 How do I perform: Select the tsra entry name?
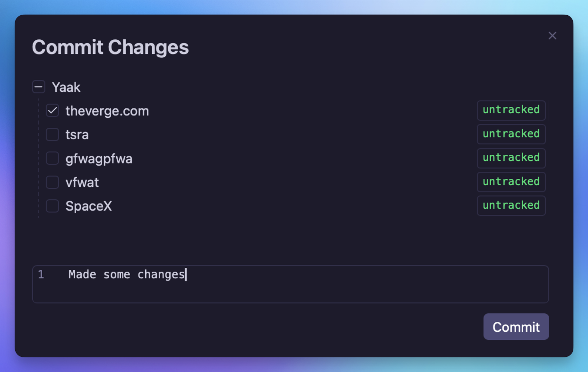(77, 135)
